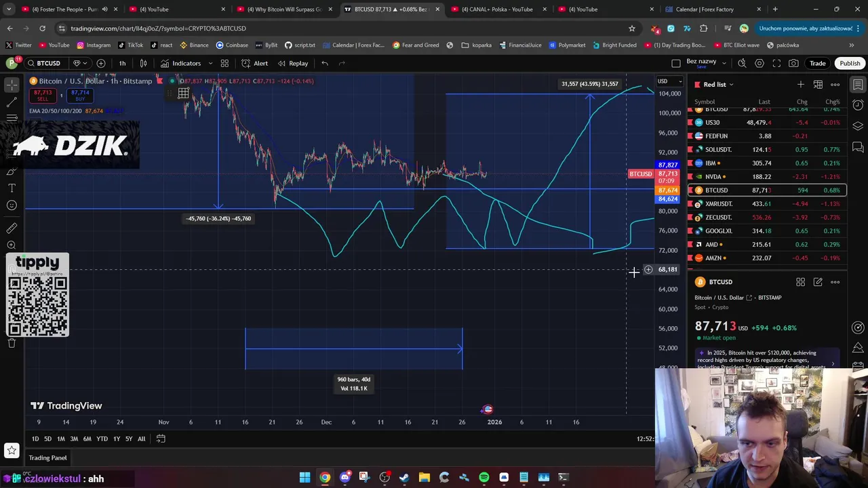Open the layout setup square icon
Viewport: 868px width, 488px height.
coord(676,63)
